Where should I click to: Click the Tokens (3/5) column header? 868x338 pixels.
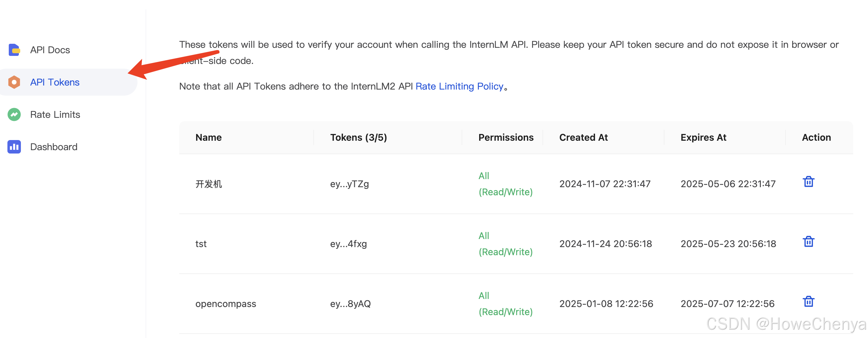359,137
